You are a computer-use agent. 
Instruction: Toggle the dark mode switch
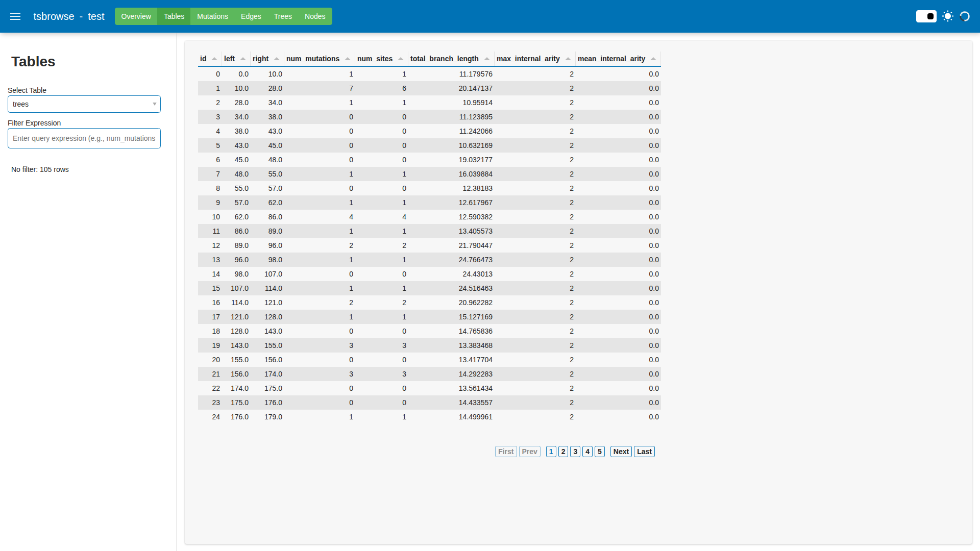point(926,16)
